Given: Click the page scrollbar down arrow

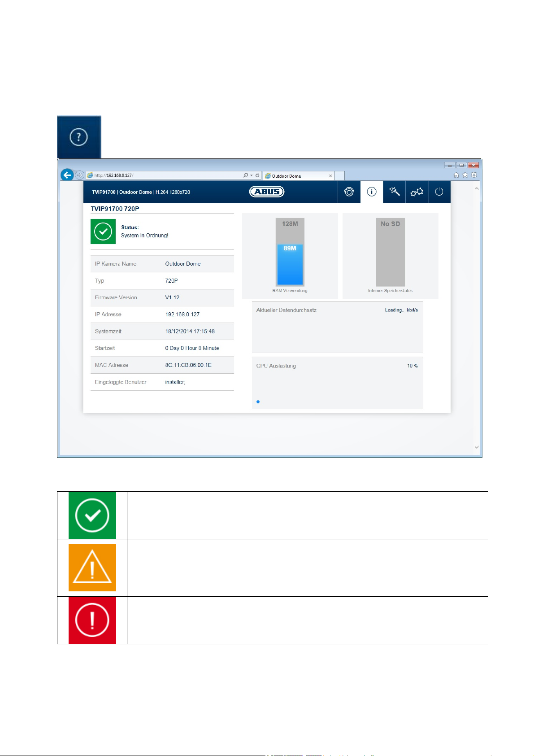Looking at the screenshot, I should [x=477, y=447].
